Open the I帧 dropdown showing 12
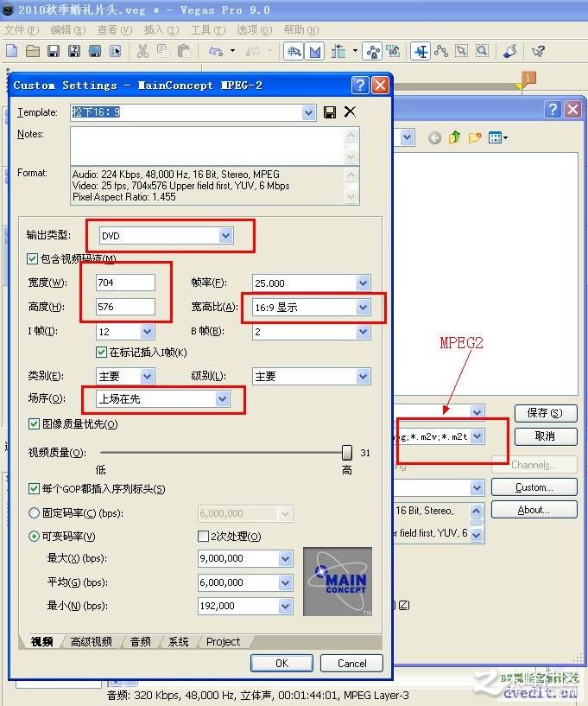Screen dimensions: 588x706 pos(147,331)
